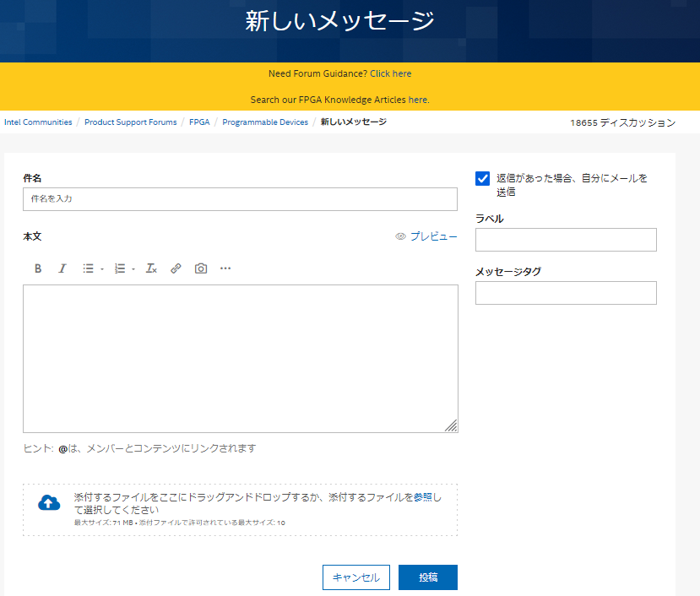
Task: Click the body editor resize handle
Action: point(452,426)
